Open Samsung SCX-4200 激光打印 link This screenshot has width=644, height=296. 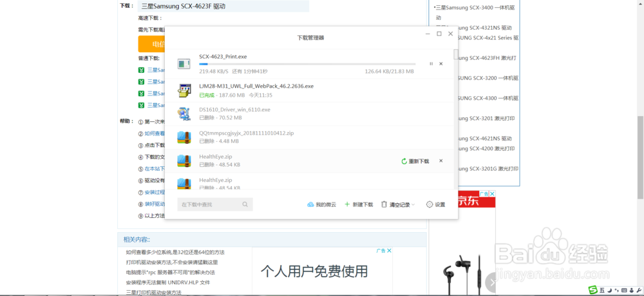[x=488, y=148]
